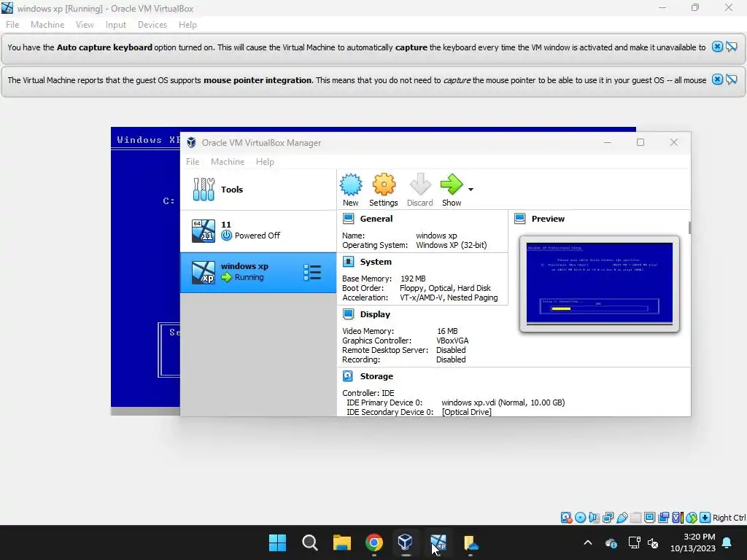Click the keyboard capture host key icon
This screenshot has height=560, width=747.
tap(705, 518)
